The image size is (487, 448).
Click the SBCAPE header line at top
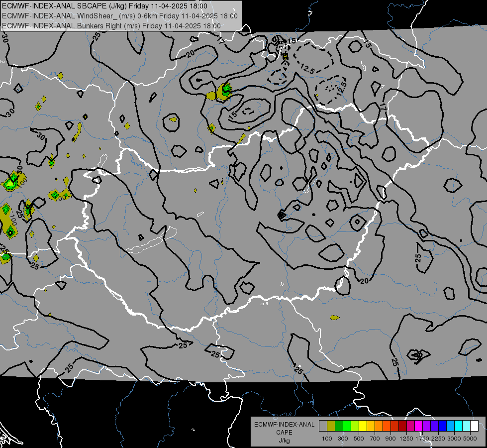tap(104, 6)
